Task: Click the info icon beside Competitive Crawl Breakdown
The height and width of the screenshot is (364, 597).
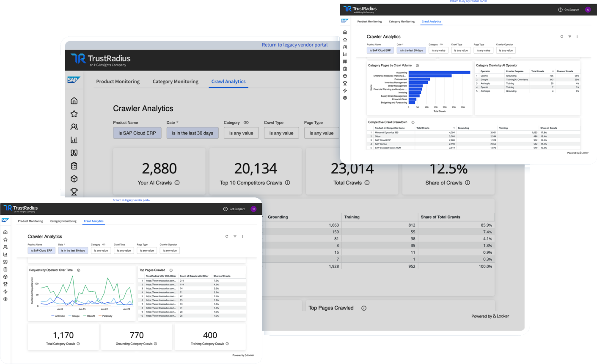Action: (413, 122)
